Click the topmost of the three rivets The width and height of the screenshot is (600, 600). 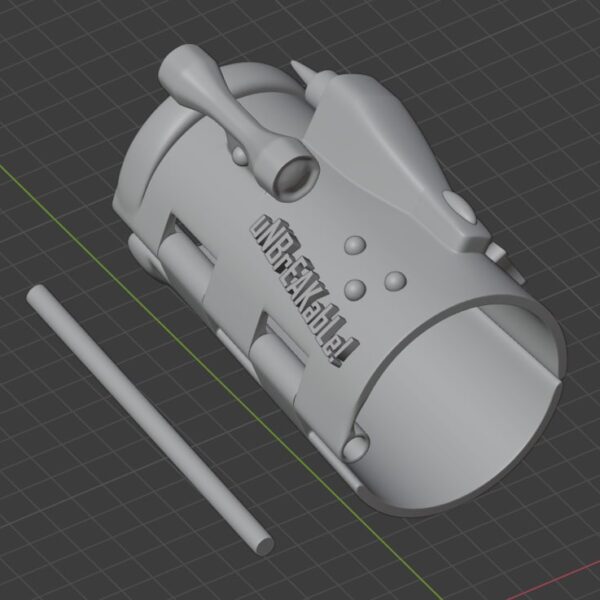(x=353, y=245)
